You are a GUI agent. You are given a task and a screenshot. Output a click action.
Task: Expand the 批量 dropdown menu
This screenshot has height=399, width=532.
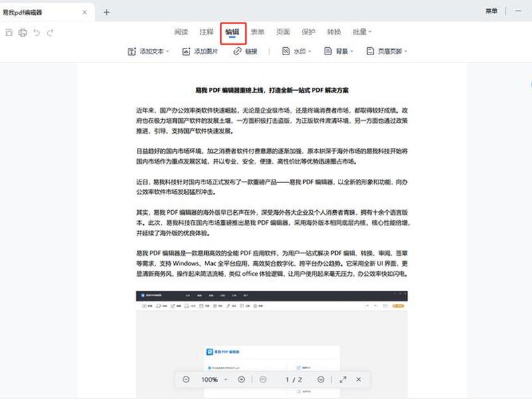point(362,32)
